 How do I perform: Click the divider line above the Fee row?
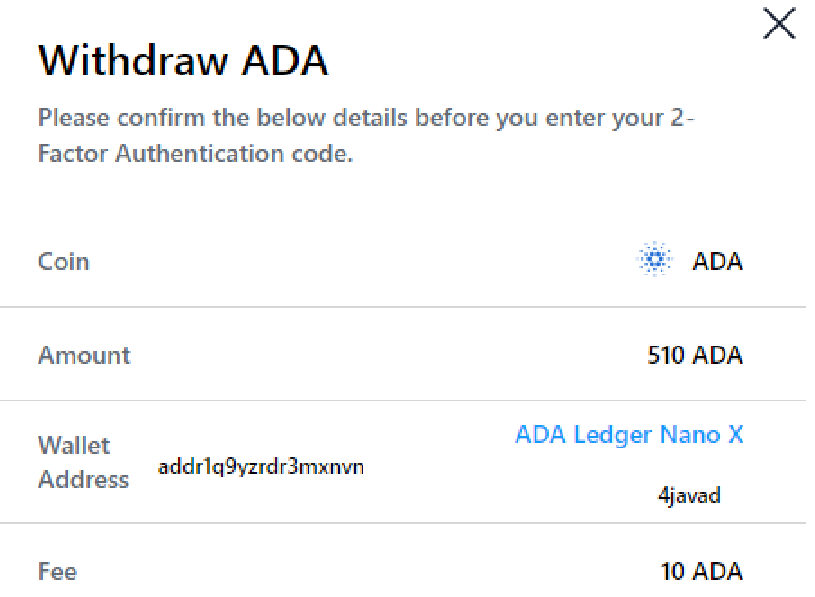(400, 523)
